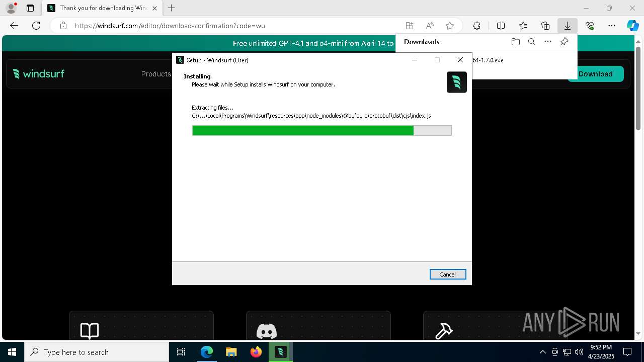Click the downloaded 64-1.7.0.exe file entry
Viewport: 644px width, 362px height.
[488, 60]
